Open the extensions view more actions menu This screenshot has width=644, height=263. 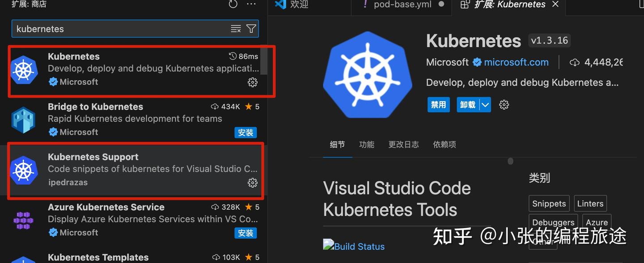pyautogui.click(x=251, y=4)
